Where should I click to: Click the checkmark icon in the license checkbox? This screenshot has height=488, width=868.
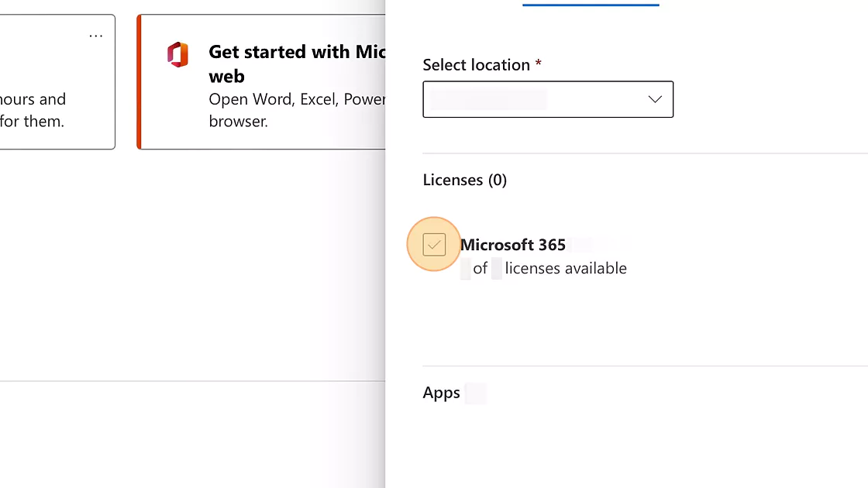click(x=433, y=244)
